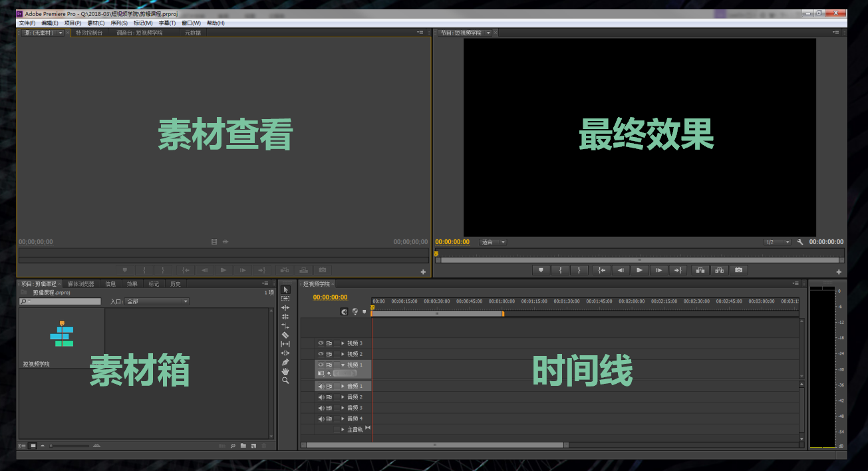Screen dimensions: 868x471
Task: Export a frame with the camera icon
Action: 738,270
